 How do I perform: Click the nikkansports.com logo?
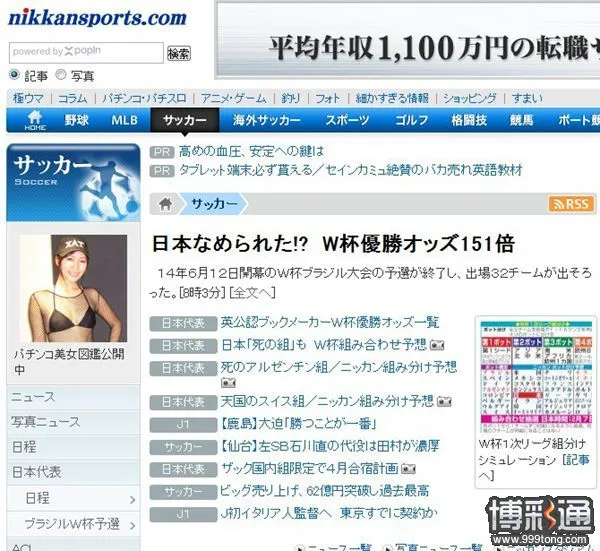tap(97, 18)
